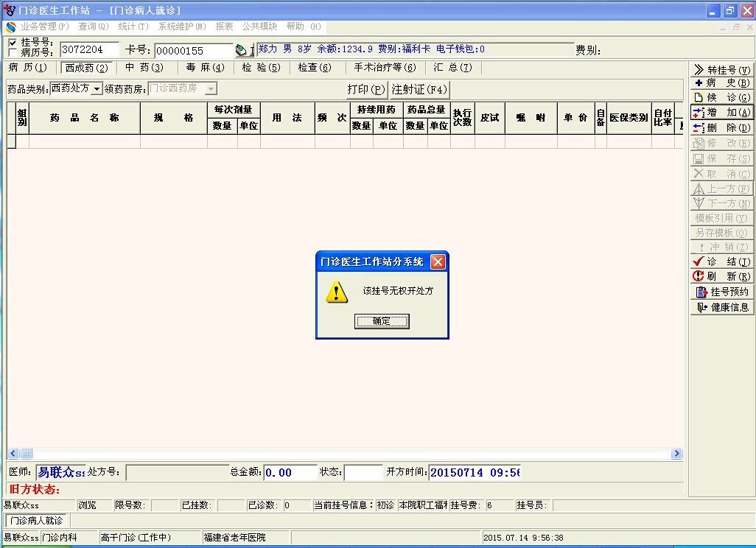Click the 保存(S) save button
The width and height of the screenshot is (756, 548).
click(x=722, y=158)
